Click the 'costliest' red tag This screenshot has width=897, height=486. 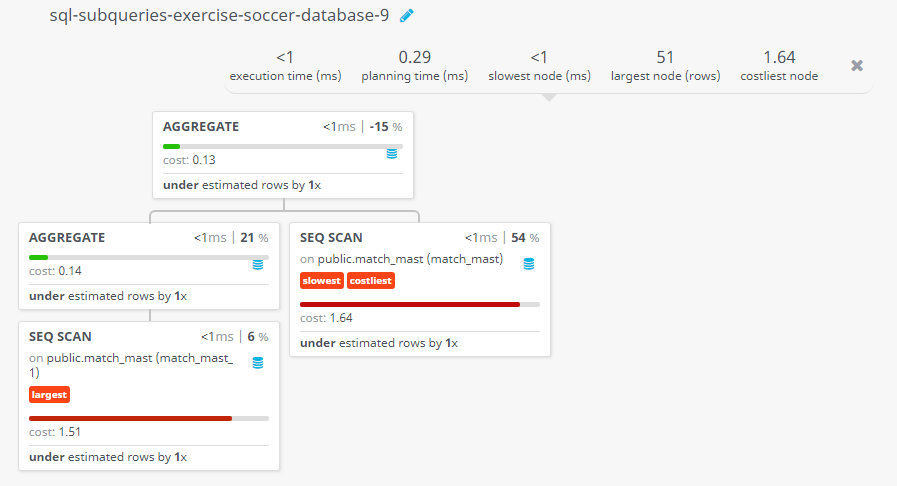(x=371, y=281)
